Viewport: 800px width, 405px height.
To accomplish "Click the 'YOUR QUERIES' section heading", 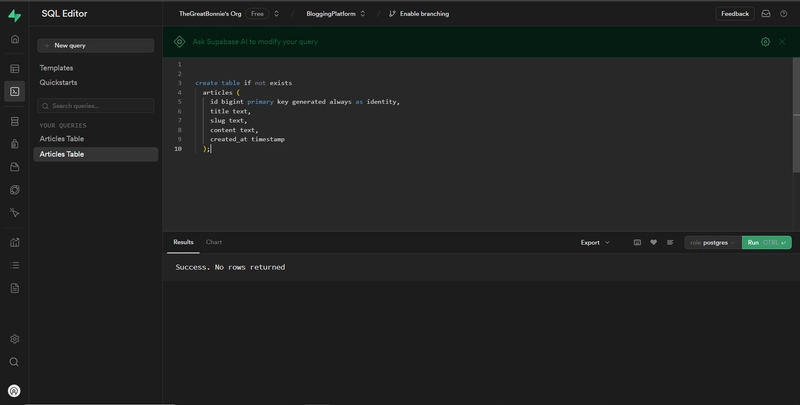I will coord(63,125).
